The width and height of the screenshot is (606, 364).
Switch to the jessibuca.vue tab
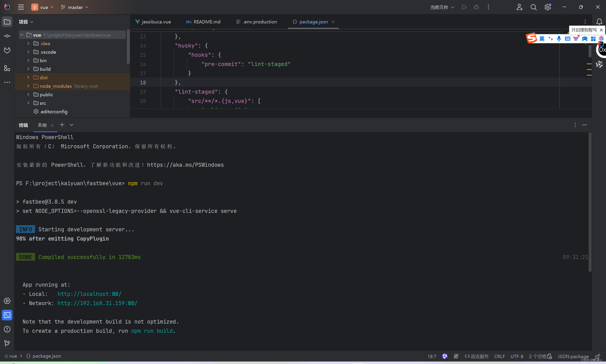[153, 22]
